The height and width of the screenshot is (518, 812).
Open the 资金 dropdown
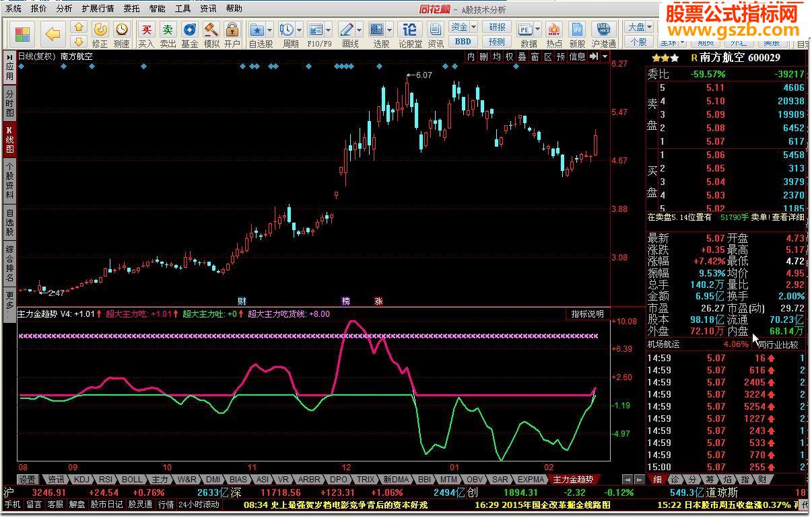pyautogui.click(x=463, y=28)
